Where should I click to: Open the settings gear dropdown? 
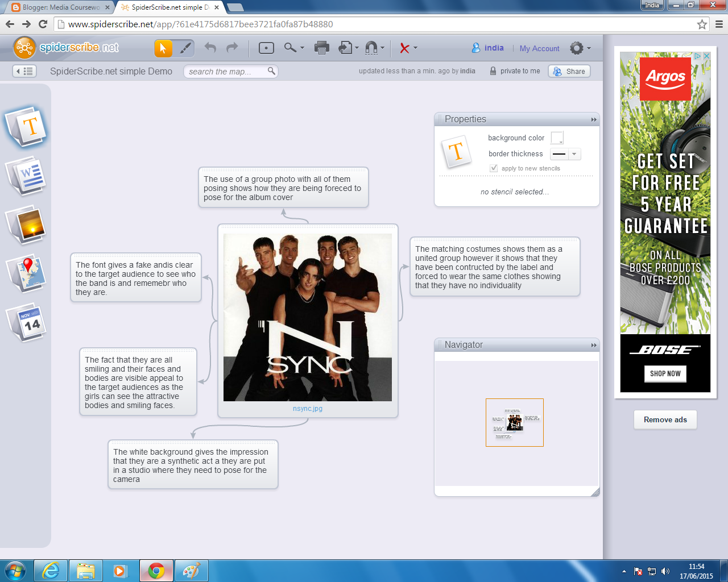pyautogui.click(x=580, y=48)
